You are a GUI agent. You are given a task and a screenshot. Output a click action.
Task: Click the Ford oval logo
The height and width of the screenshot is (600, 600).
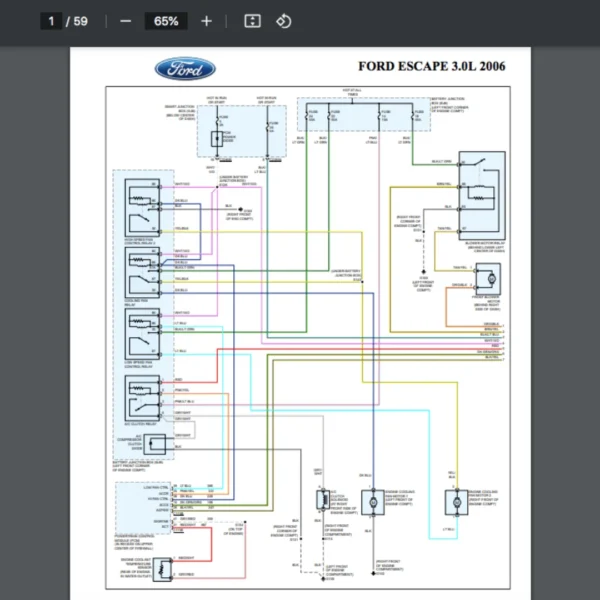coord(185,69)
